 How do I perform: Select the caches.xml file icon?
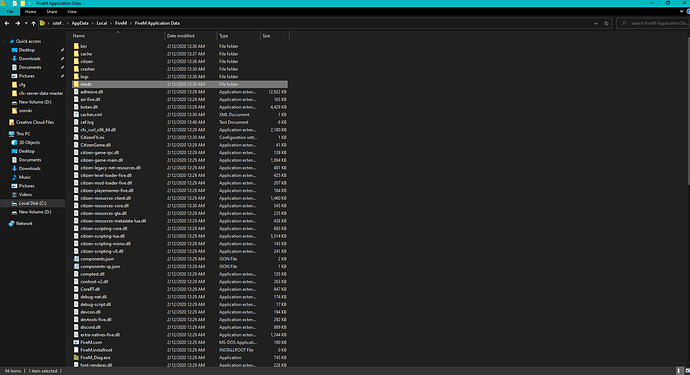(x=76, y=114)
